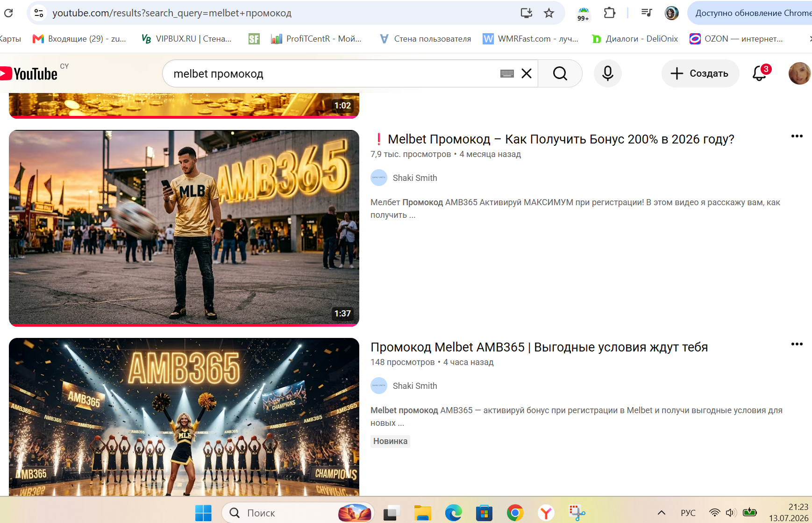This screenshot has height=523, width=812.
Task: Open Microsoft Store from the taskbar
Action: [484, 513]
